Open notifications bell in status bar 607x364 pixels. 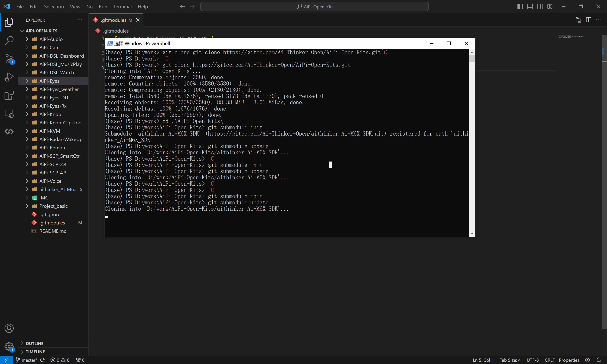pos(599,360)
